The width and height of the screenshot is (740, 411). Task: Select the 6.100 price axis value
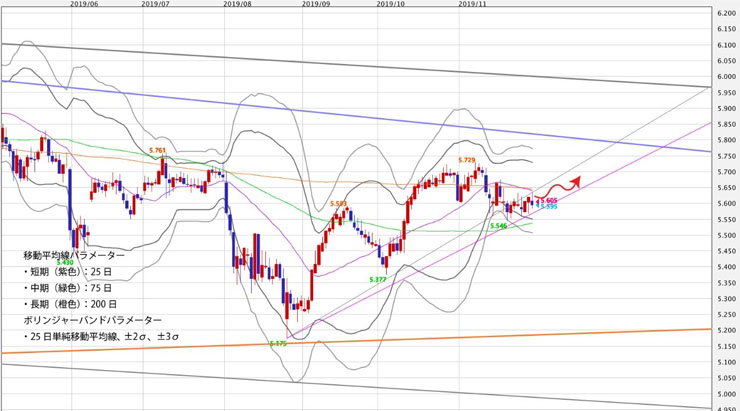click(726, 45)
